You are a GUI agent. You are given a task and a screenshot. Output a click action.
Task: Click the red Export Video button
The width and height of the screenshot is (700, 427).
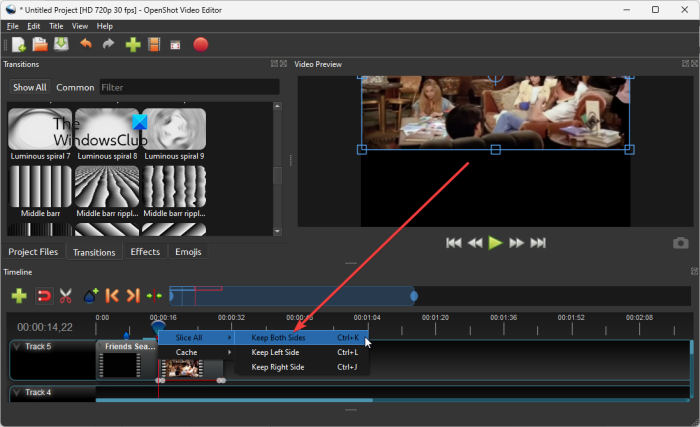click(200, 45)
